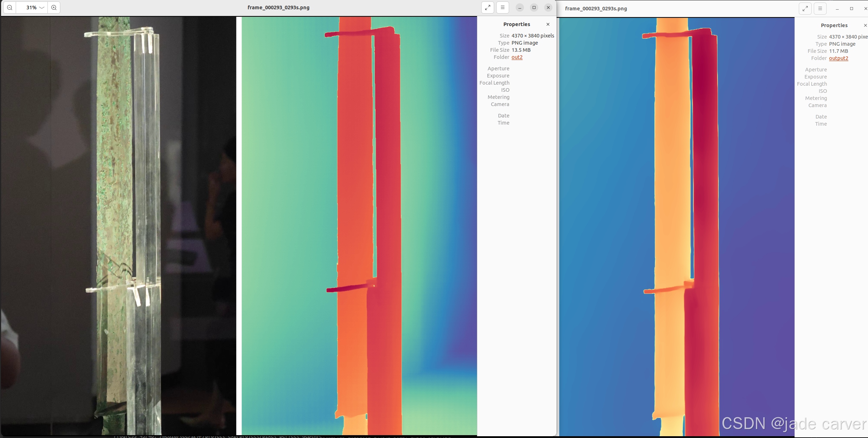The height and width of the screenshot is (438, 868).
Task: Click the left window's frame_000293_0293s.png title
Action: pyautogui.click(x=278, y=7)
